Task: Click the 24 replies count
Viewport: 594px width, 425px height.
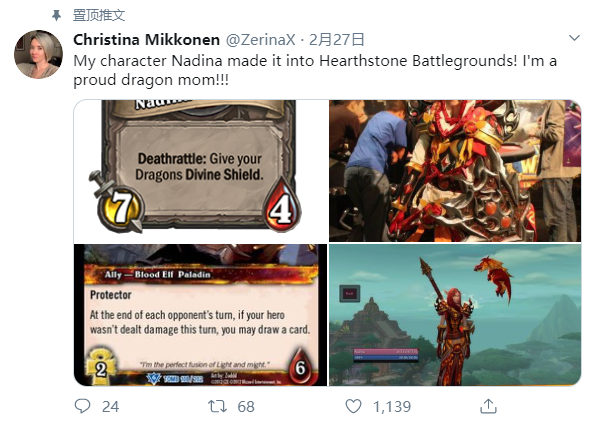Action: tap(111, 406)
